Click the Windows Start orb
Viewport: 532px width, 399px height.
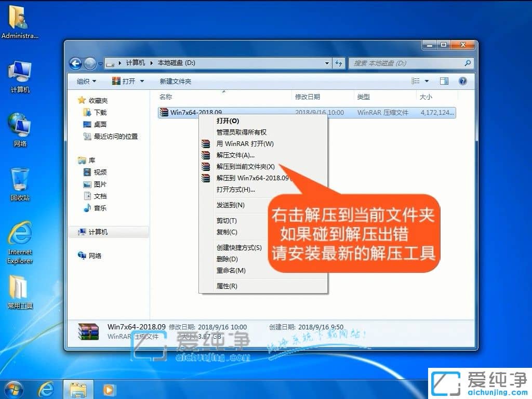click(x=14, y=389)
